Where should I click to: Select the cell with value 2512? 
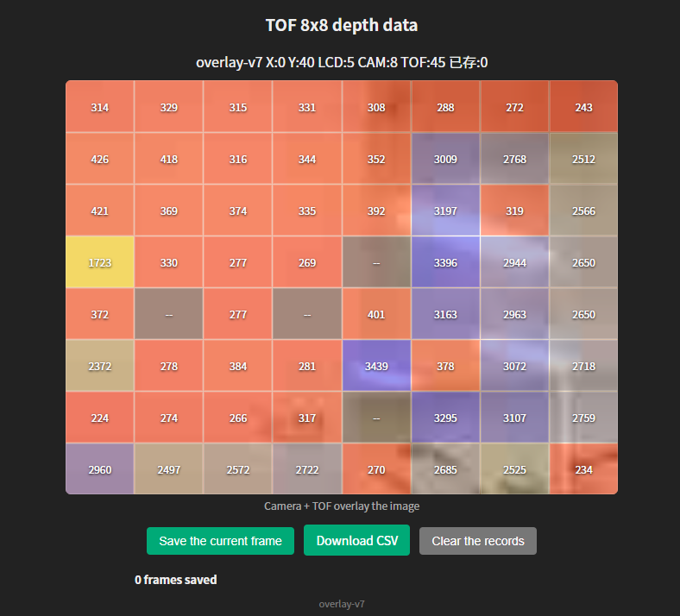(x=583, y=158)
